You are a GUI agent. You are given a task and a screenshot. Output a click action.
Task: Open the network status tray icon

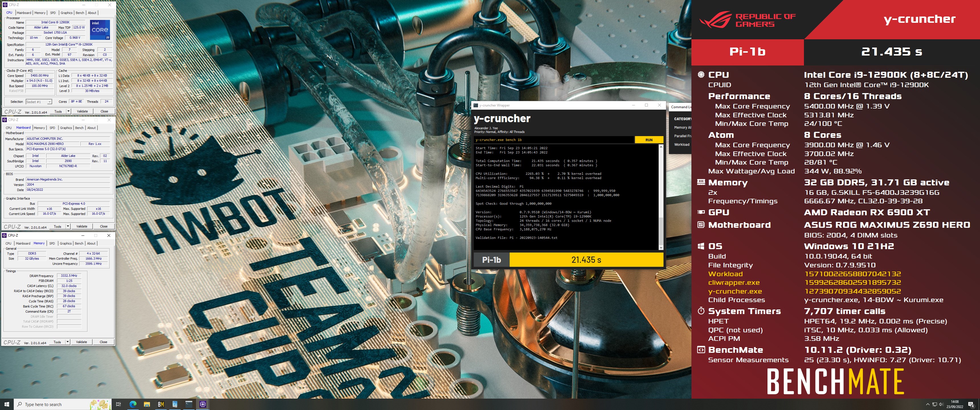[x=935, y=404]
